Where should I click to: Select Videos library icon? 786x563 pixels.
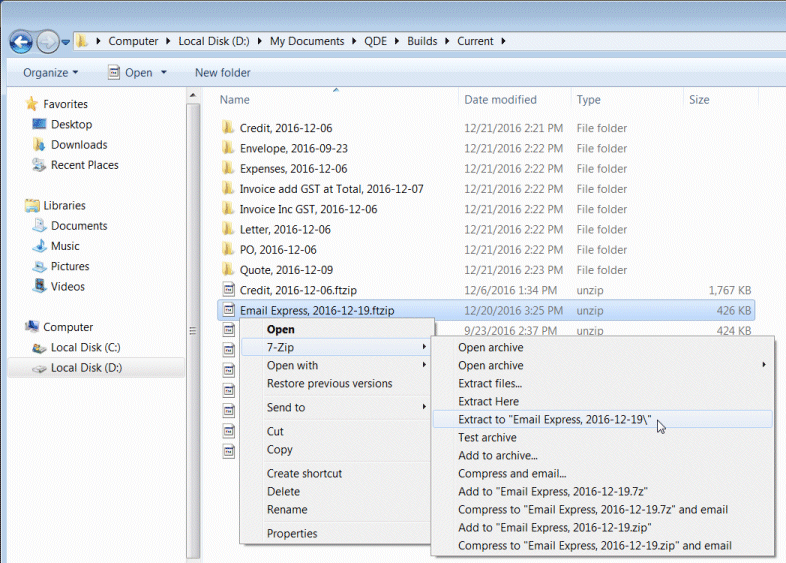39,286
